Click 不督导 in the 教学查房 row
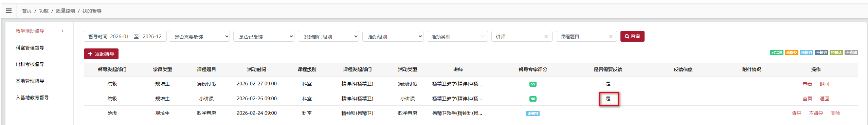This screenshot has height=125, width=868. (x=816, y=113)
